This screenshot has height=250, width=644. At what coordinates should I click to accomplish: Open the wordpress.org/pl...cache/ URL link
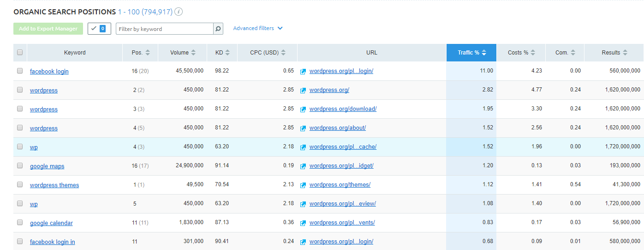[x=343, y=147]
